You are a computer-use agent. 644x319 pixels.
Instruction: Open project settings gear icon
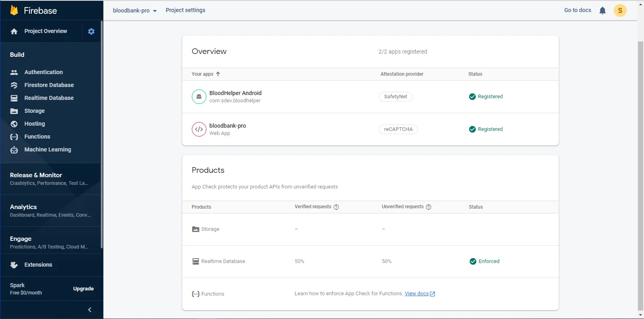(x=91, y=31)
